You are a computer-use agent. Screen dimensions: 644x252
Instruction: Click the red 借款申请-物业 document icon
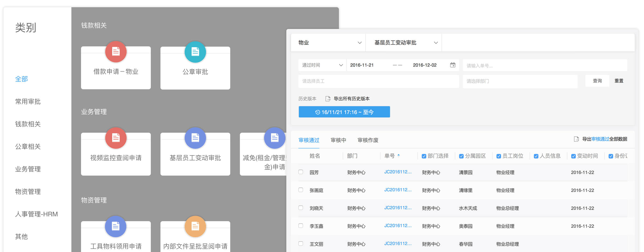tap(116, 52)
